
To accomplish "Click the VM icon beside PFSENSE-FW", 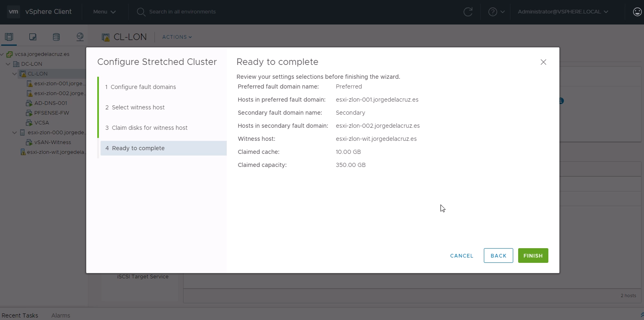I will (29, 113).
